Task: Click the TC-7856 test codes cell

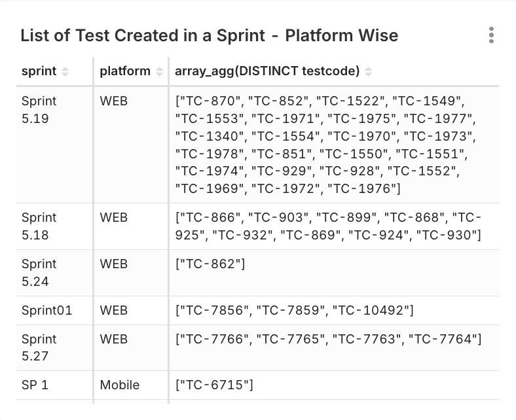Action: click(294, 310)
